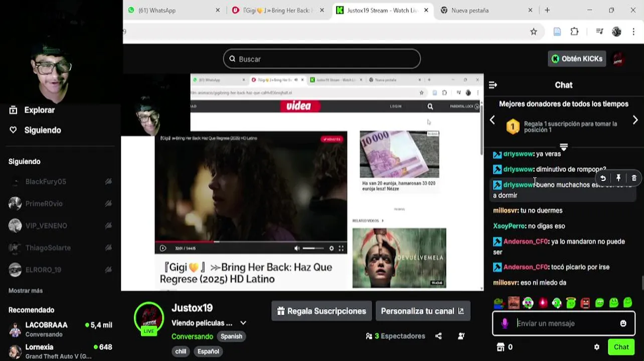Image resolution: width=644 pixels, height=361 pixels.
Task: Expand followed channels with Mostrar más
Action: [26, 290]
